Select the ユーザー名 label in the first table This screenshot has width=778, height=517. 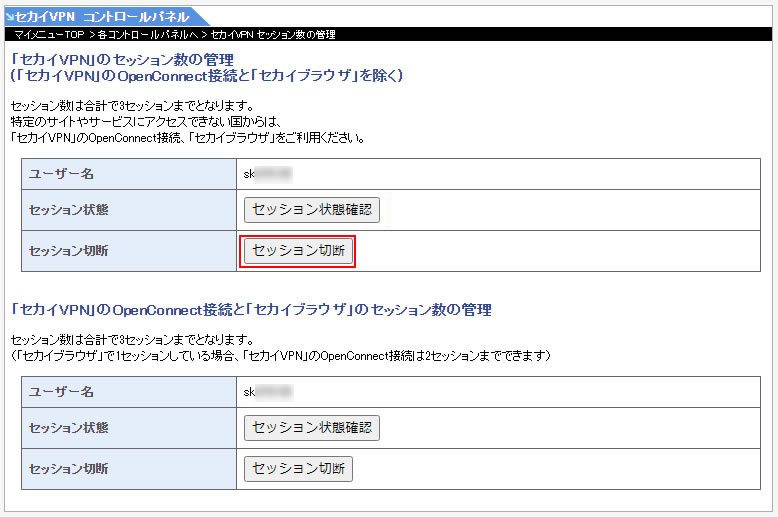point(62,174)
